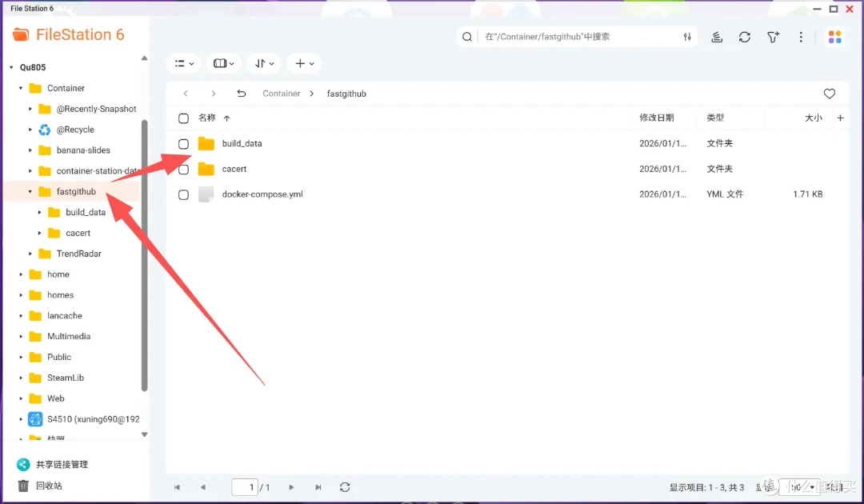
Task: Go up to parent folder arrow
Action: pos(242,94)
